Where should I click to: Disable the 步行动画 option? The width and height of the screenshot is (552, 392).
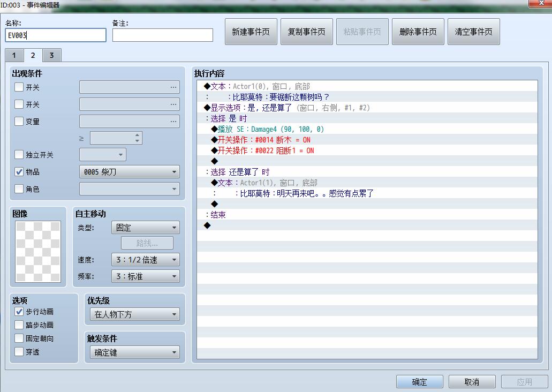(19, 311)
